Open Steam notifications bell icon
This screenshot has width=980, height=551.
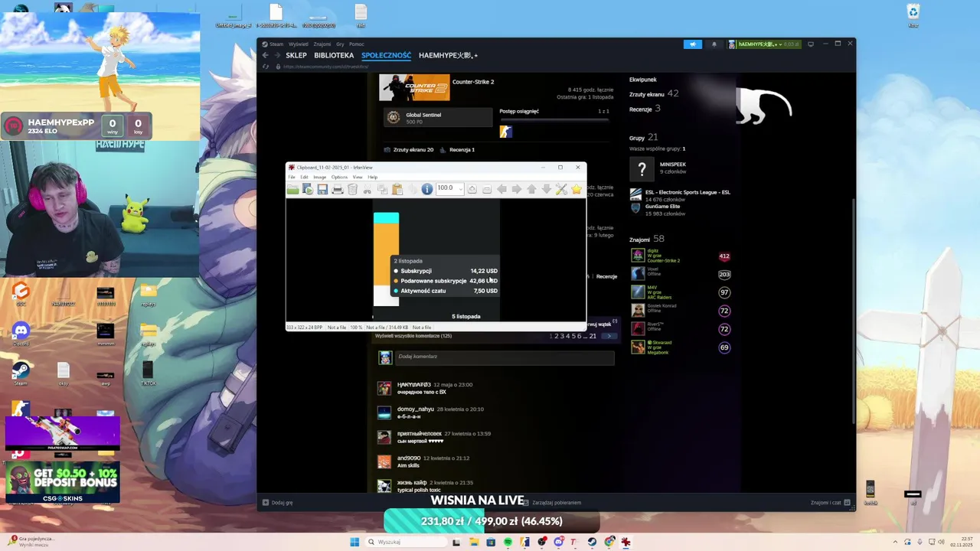(x=714, y=44)
